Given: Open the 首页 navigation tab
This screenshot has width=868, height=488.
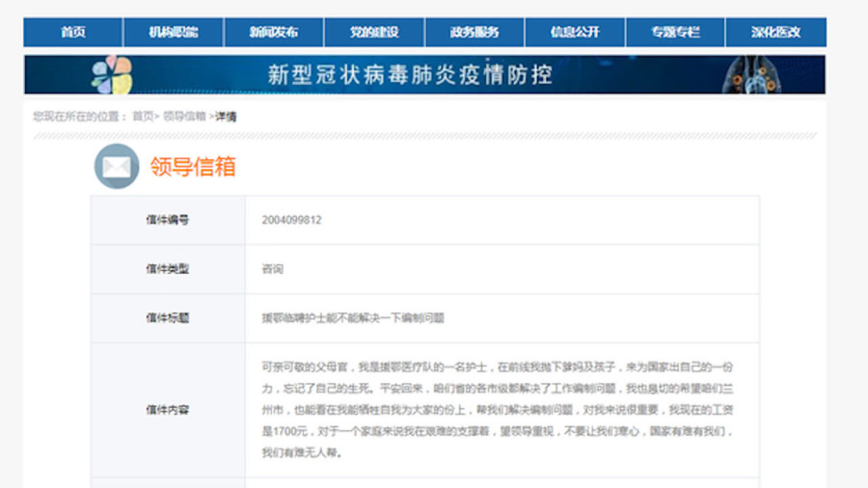Looking at the screenshot, I should tap(73, 32).
